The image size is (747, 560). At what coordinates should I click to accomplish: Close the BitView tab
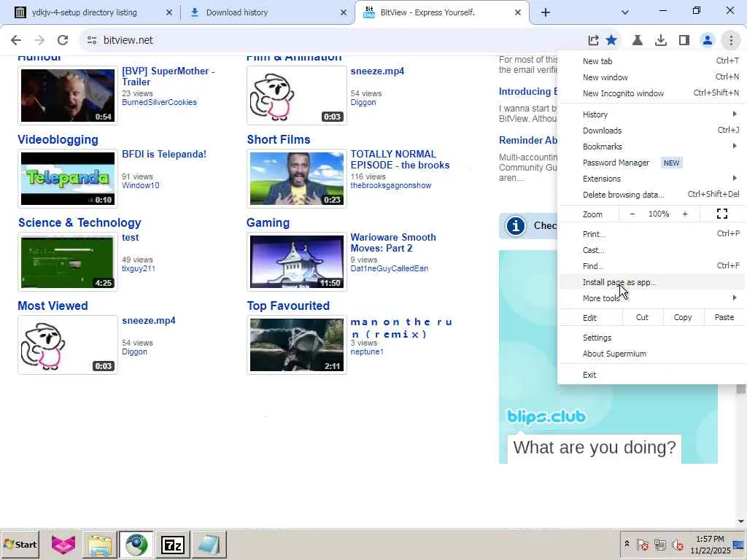pyautogui.click(x=518, y=13)
